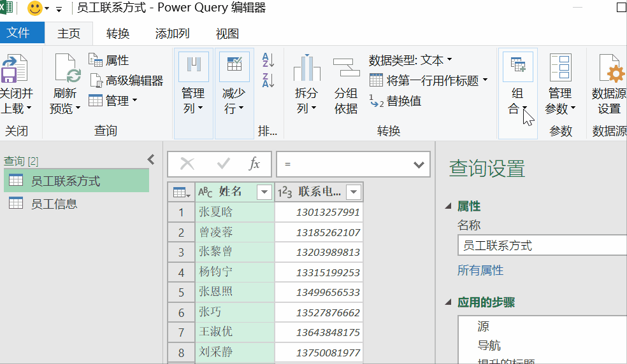Screen dimensions: 627x364
Task: Sort ascending with A-Z icon
Action: pyautogui.click(x=268, y=60)
